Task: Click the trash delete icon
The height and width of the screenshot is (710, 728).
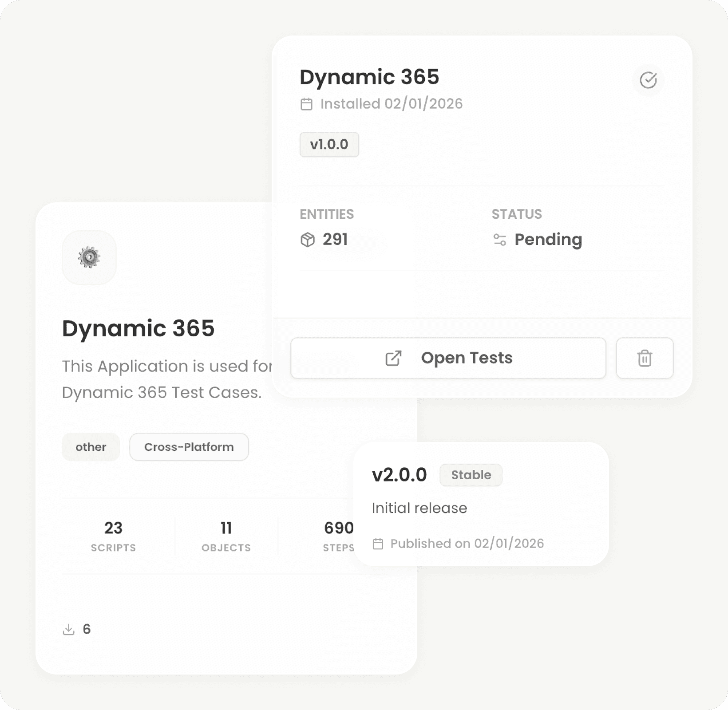Action: 645,358
